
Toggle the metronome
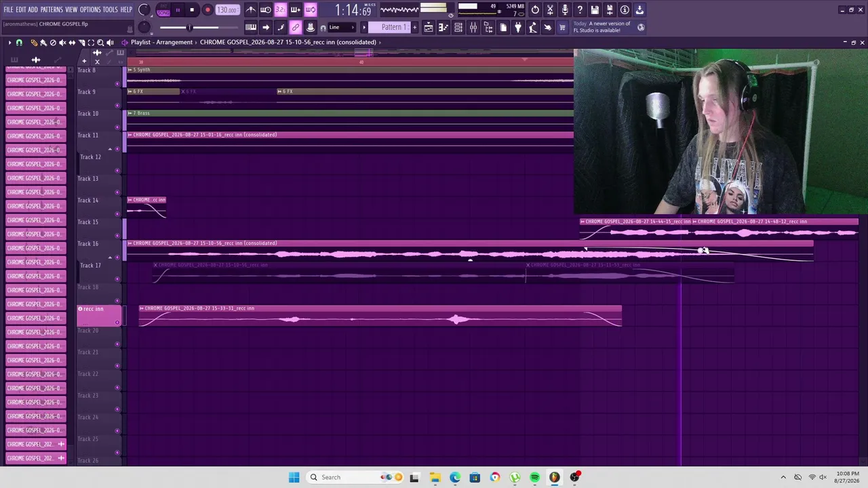click(x=251, y=9)
